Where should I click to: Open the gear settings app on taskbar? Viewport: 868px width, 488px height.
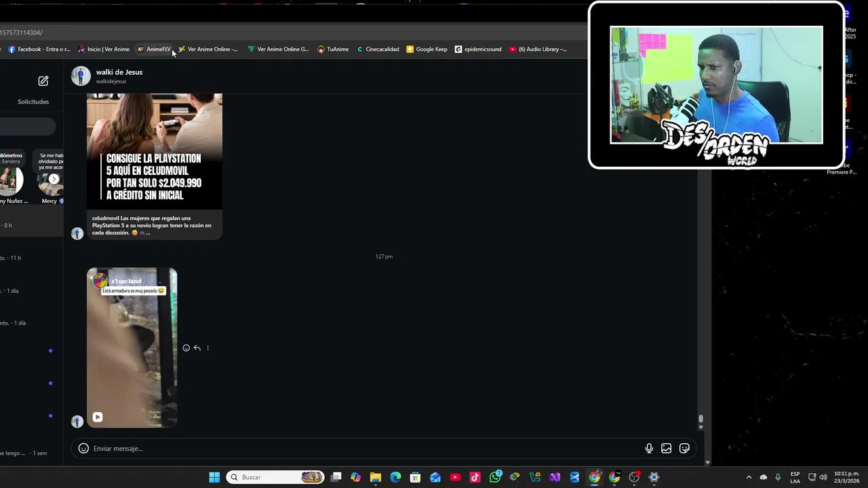654,477
